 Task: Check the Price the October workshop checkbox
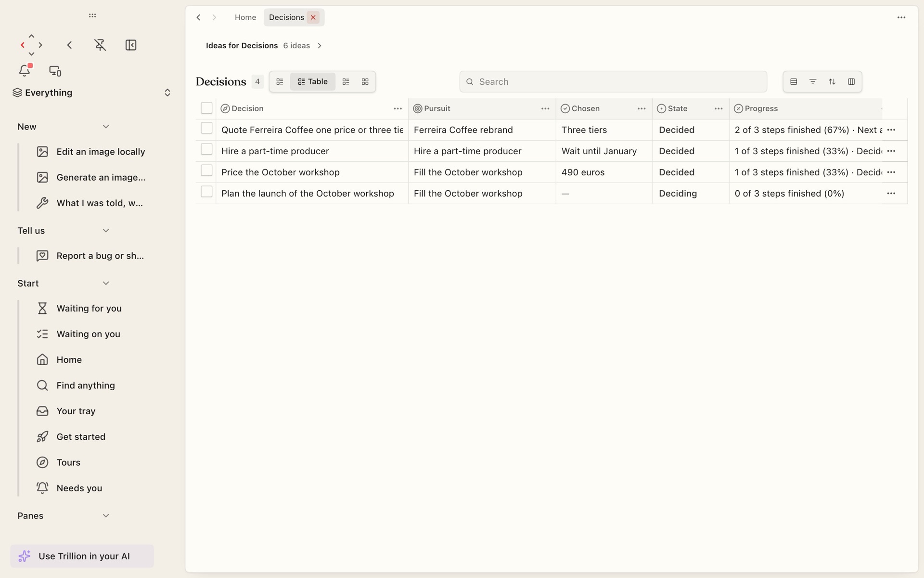(x=206, y=171)
